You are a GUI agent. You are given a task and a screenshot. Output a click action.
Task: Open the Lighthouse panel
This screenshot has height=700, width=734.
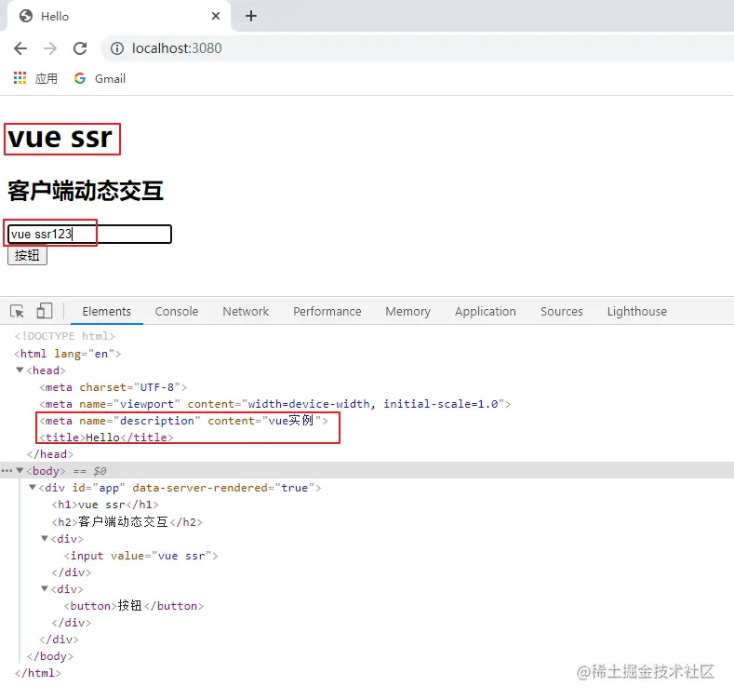[637, 312]
